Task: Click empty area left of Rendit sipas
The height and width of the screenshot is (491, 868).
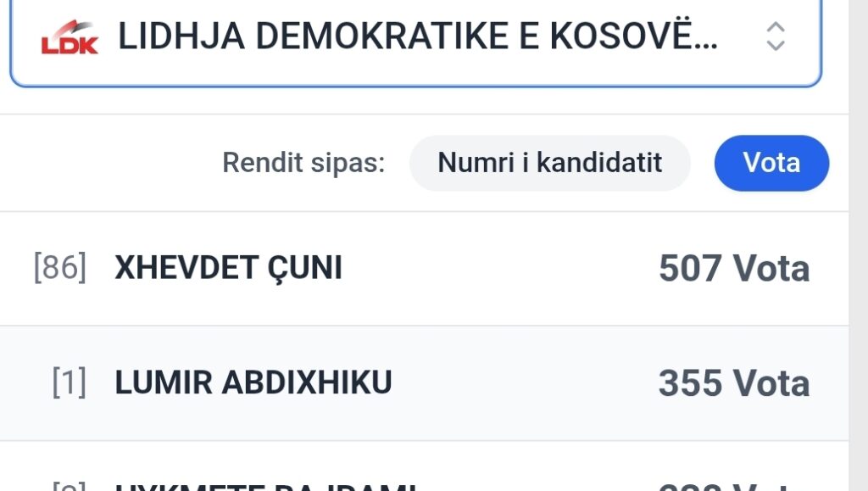Action: (x=110, y=163)
